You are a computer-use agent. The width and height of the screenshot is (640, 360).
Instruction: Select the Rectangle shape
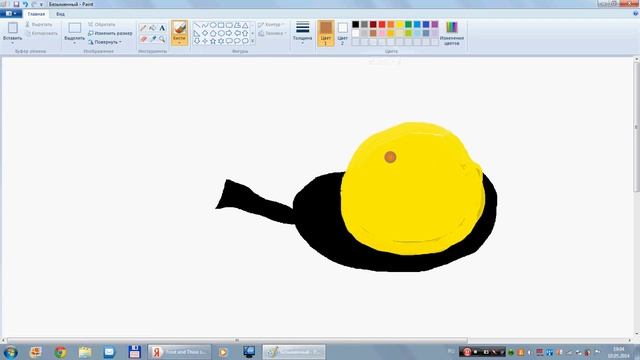(221, 25)
